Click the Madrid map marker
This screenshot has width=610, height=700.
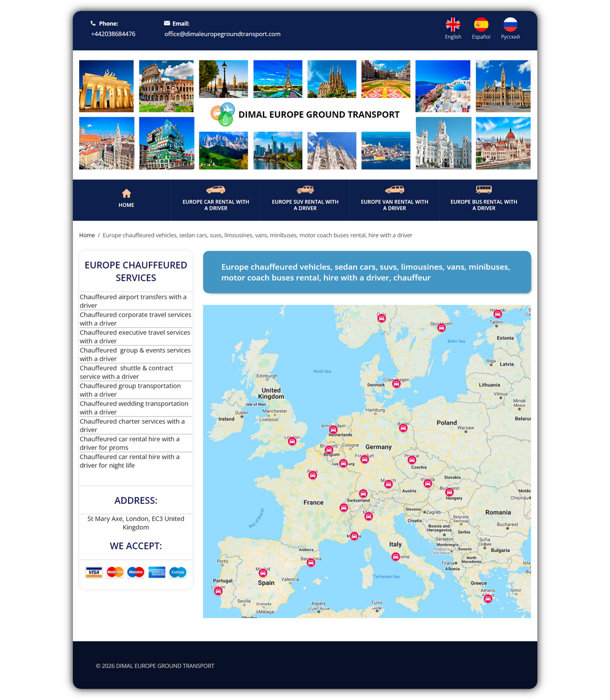tap(263, 573)
